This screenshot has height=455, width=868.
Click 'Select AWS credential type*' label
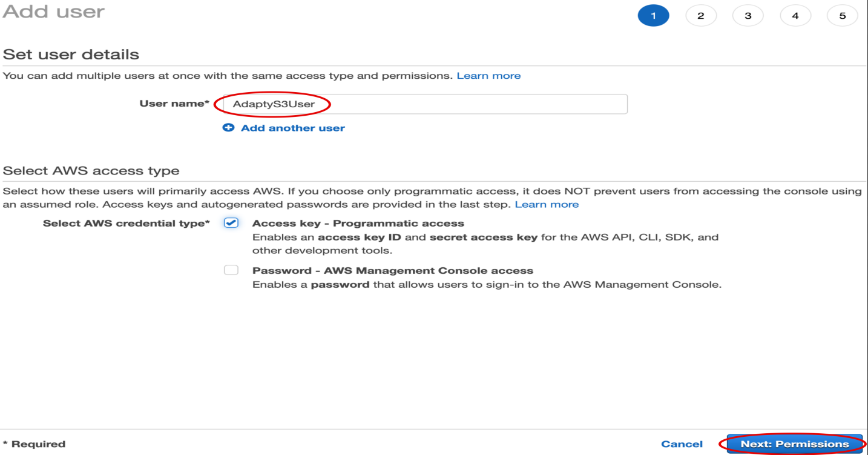click(x=126, y=224)
